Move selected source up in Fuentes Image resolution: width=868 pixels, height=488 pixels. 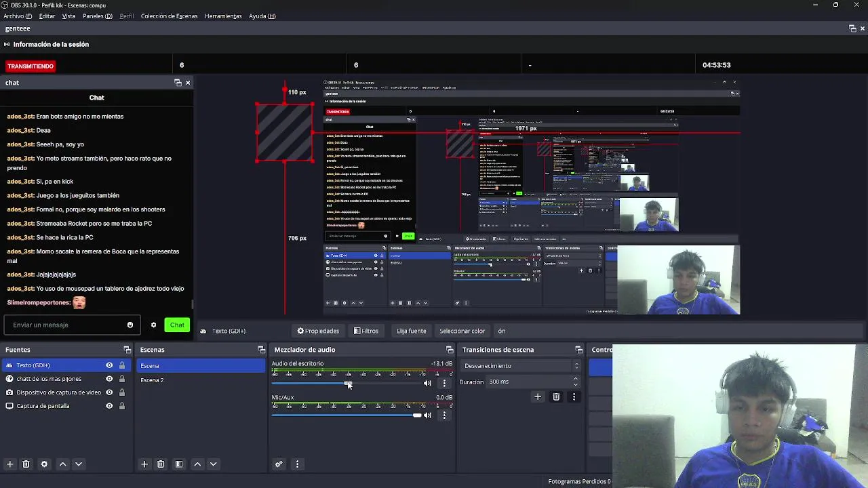[62, 464]
